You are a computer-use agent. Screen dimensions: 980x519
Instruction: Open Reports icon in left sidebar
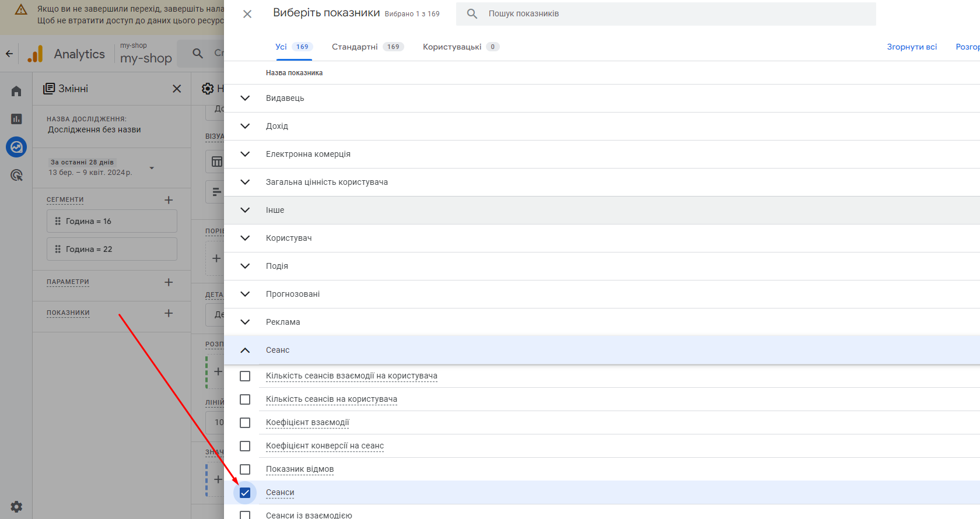point(16,119)
